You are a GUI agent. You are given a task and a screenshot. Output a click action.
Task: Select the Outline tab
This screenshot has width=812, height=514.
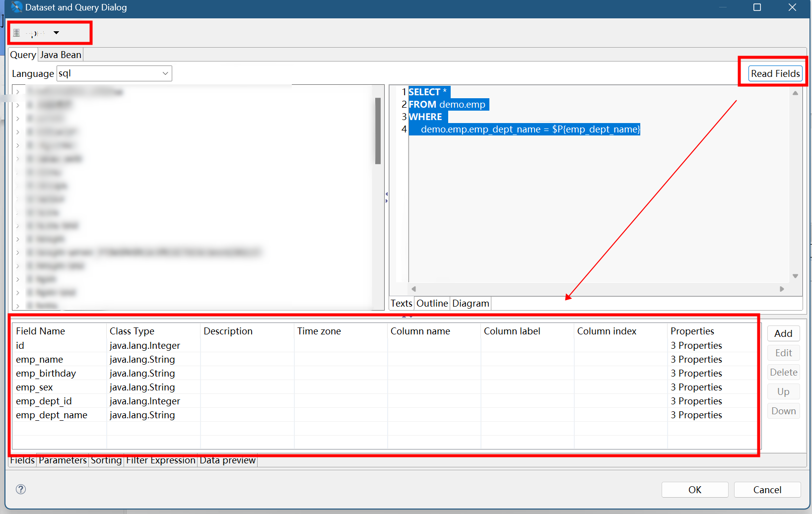[x=432, y=303]
